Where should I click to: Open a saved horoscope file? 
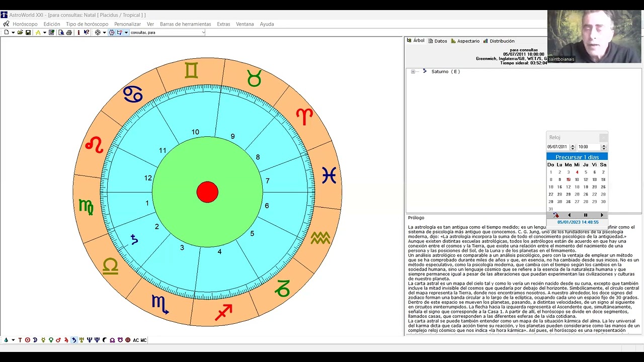[x=20, y=32]
